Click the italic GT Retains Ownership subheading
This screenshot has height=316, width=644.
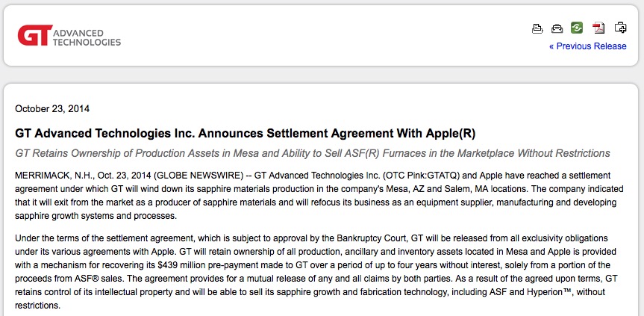tap(313, 153)
